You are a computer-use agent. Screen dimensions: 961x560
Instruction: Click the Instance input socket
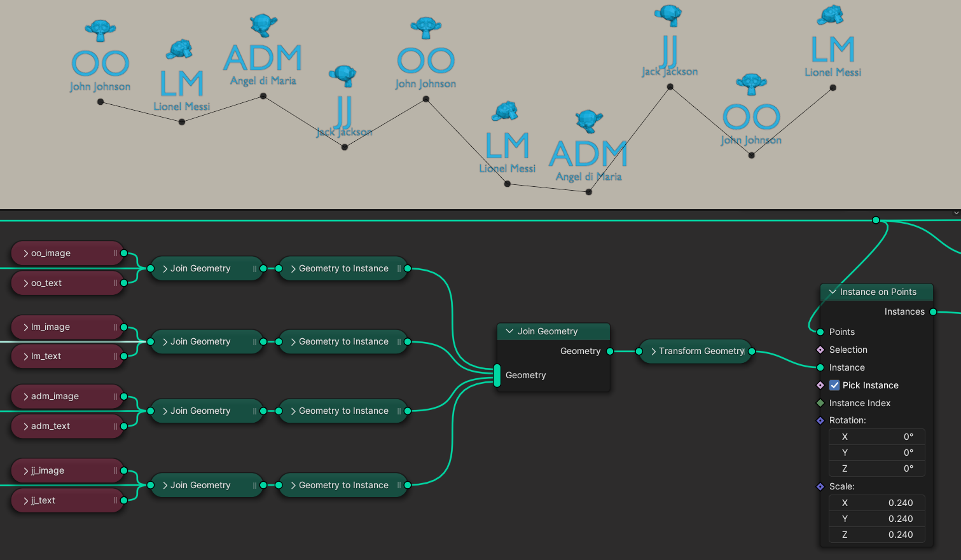[820, 367]
